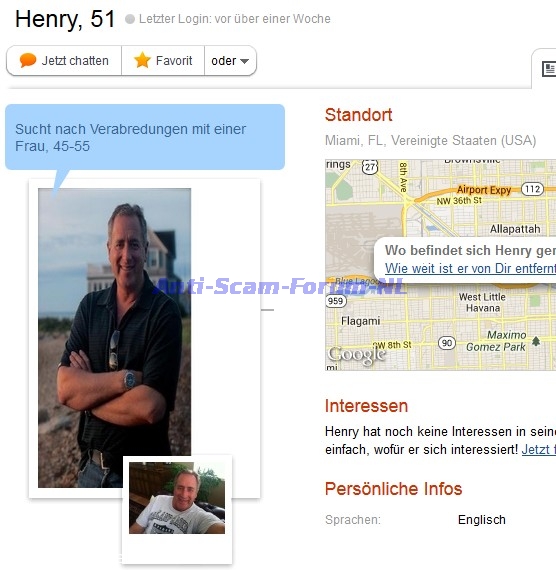Open the profile tab icon at top right
556x570 pixels.
549,69
